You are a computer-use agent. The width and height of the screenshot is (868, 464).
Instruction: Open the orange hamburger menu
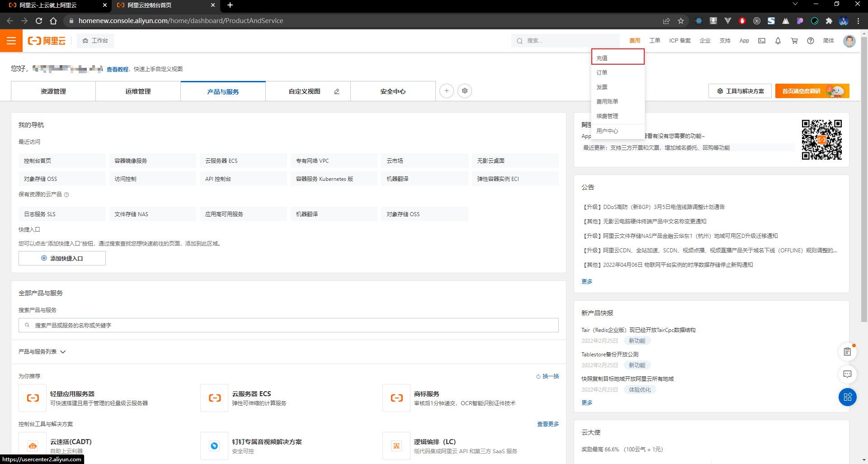pos(11,41)
